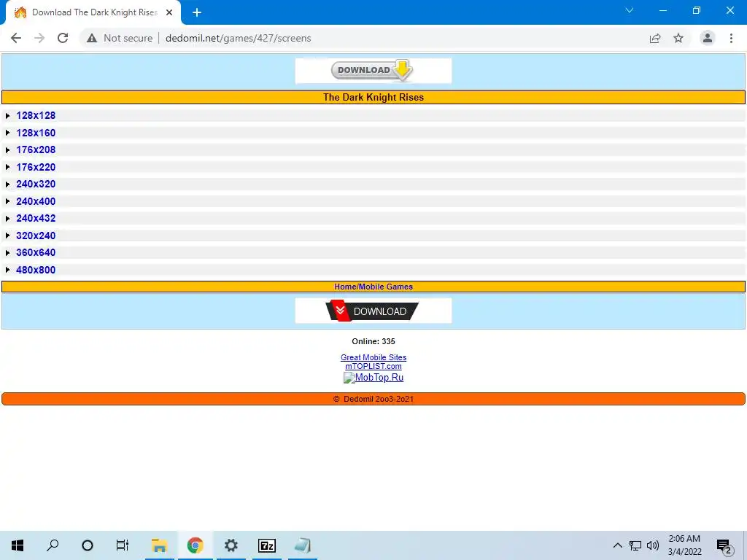The width and height of the screenshot is (747, 560).
Task: Reload the current page
Action: (63, 38)
